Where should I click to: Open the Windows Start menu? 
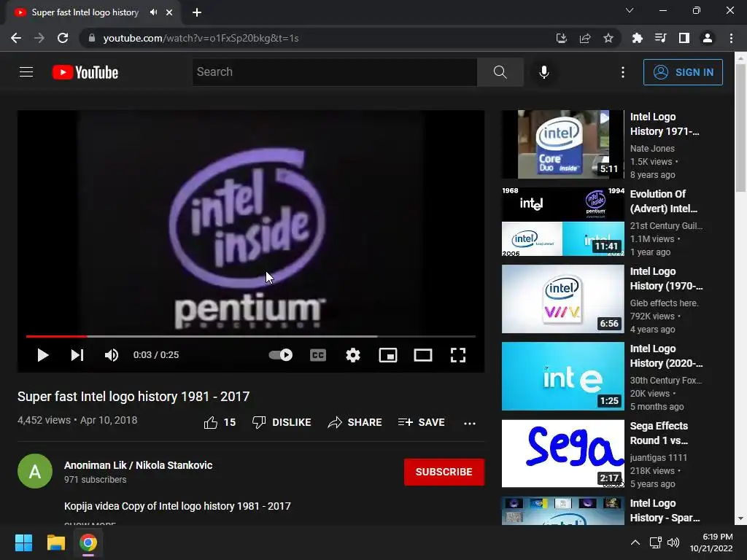click(23, 542)
